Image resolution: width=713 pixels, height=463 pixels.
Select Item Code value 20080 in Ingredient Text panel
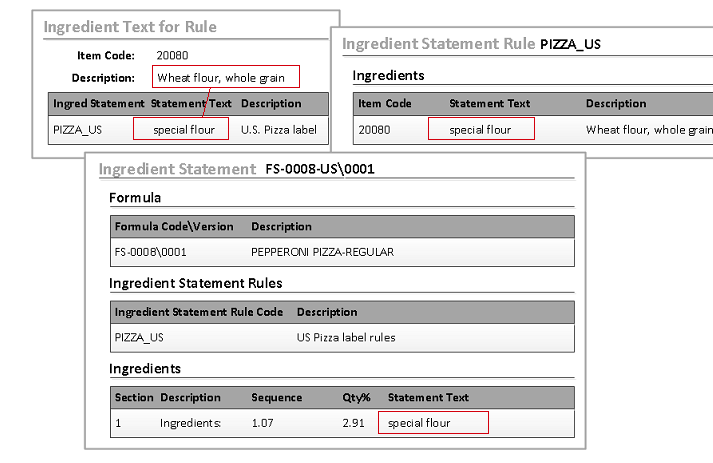click(173, 56)
